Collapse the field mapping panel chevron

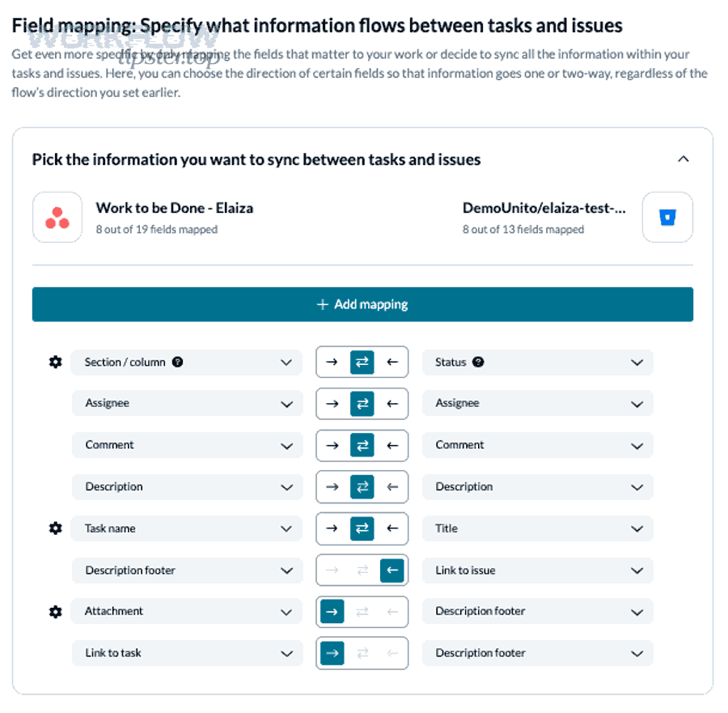684,159
